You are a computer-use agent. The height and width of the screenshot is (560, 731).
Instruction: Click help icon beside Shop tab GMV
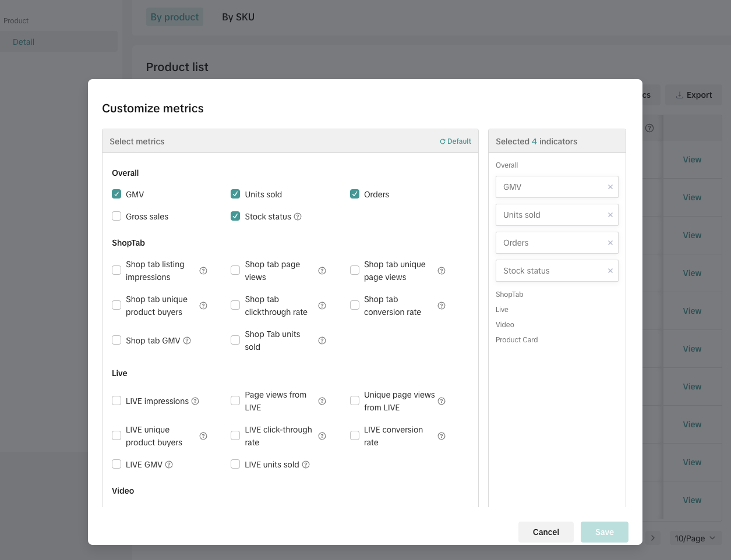pos(187,341)
